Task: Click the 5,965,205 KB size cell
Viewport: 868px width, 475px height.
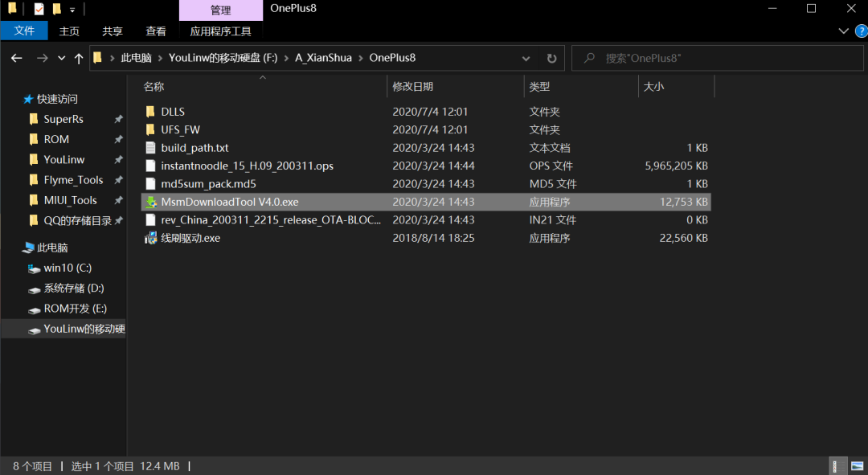Action: [x=677, y=166]
